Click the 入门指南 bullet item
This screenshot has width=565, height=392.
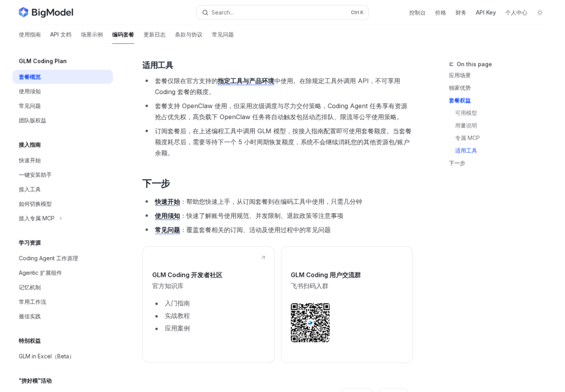177,304
